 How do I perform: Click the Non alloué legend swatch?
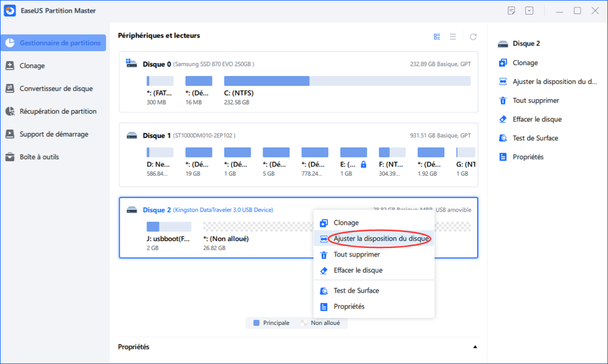(304, 323)
